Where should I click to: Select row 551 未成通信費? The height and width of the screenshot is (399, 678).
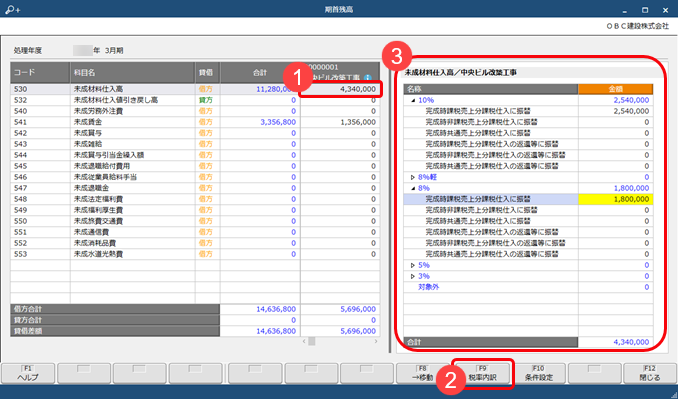[x=195, y=233]
